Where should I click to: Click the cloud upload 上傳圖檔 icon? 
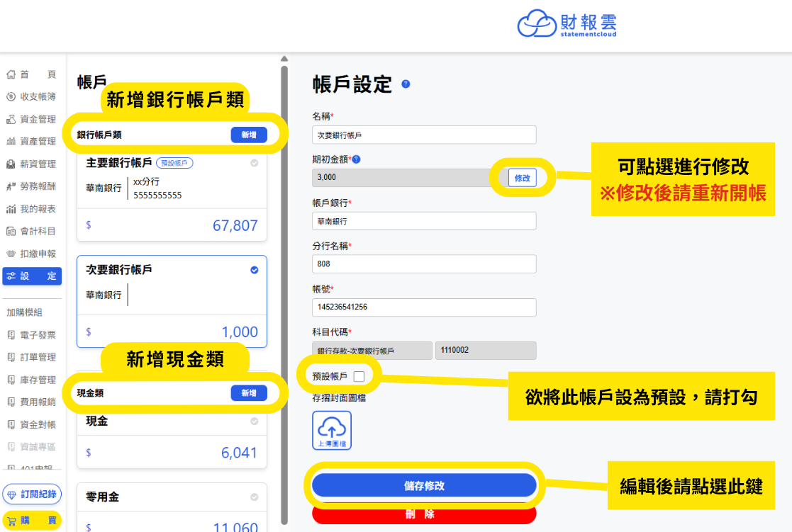point(332,430)
